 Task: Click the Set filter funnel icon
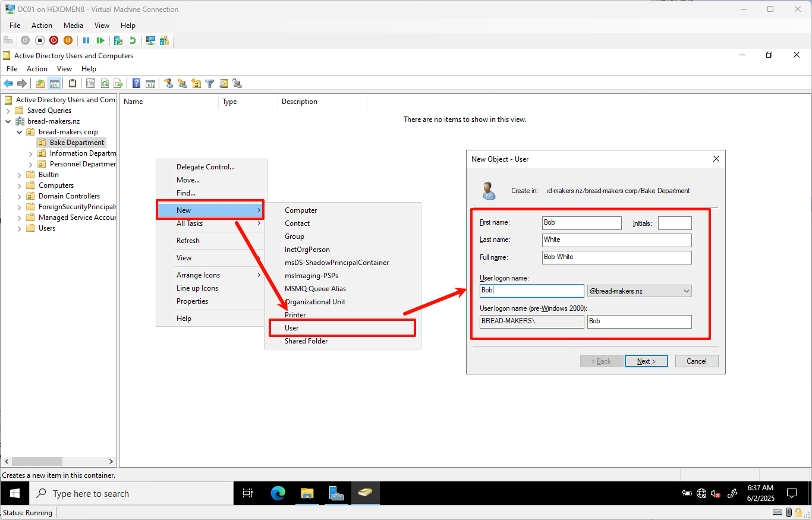(210, 83)
